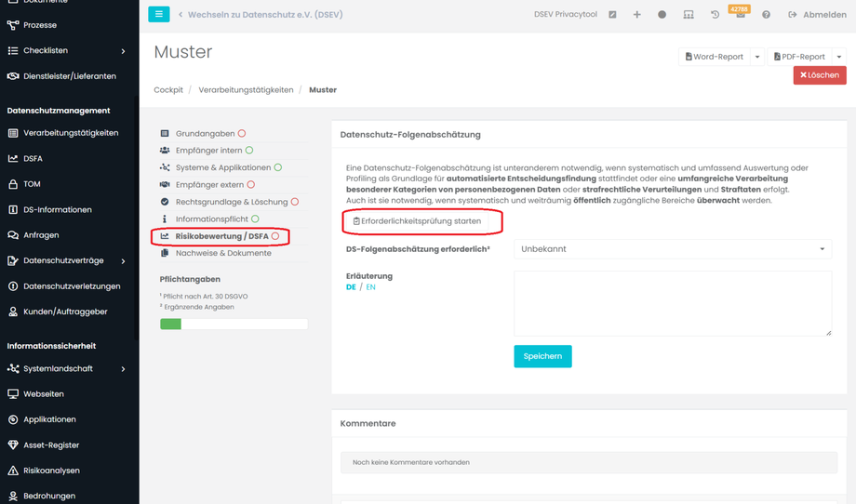Open the mail notifications icon
Image resolution: width=856 pixels, height=504 pixels.
741,16
